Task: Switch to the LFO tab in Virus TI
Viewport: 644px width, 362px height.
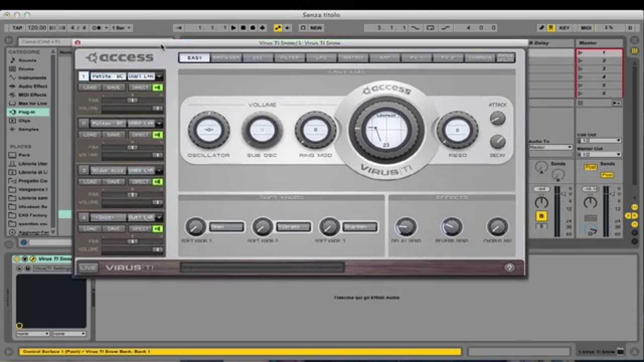Action: point(321,58)
